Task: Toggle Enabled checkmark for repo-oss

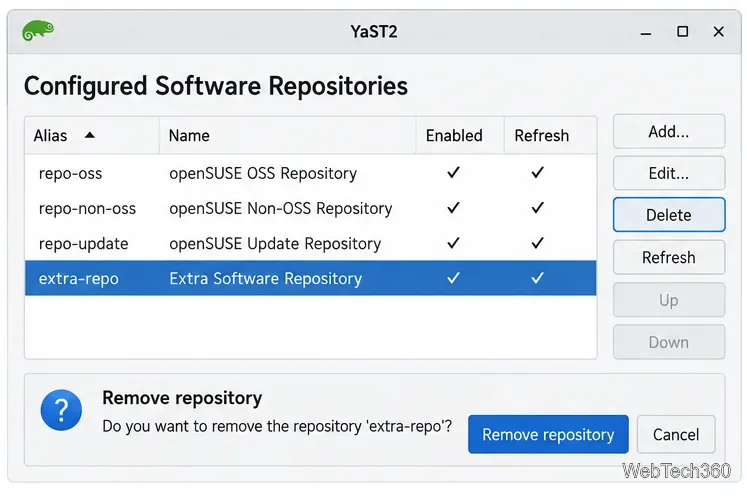Action: click(x=454, y=172)
